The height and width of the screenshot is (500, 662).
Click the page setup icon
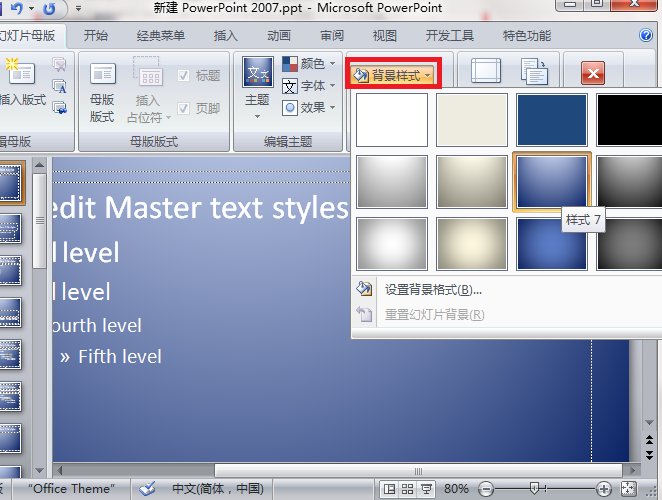(486, 71)
